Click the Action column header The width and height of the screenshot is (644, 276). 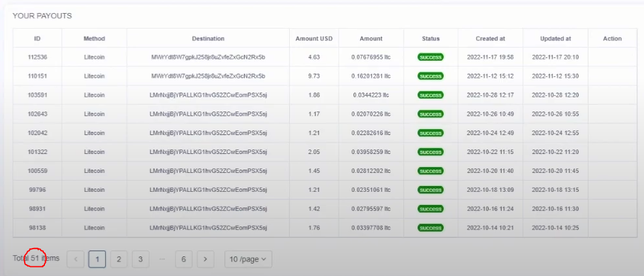tap(613, 38)
